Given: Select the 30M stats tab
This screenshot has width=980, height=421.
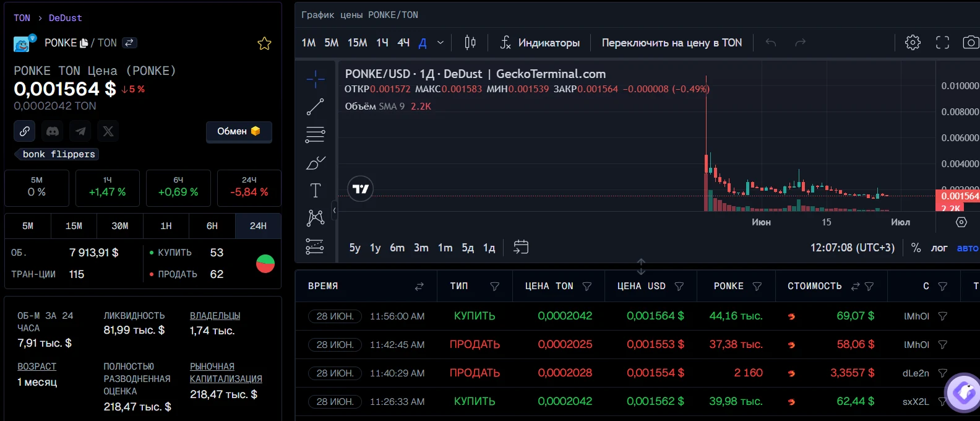Looking at the screenshot, I should point(120,226).
